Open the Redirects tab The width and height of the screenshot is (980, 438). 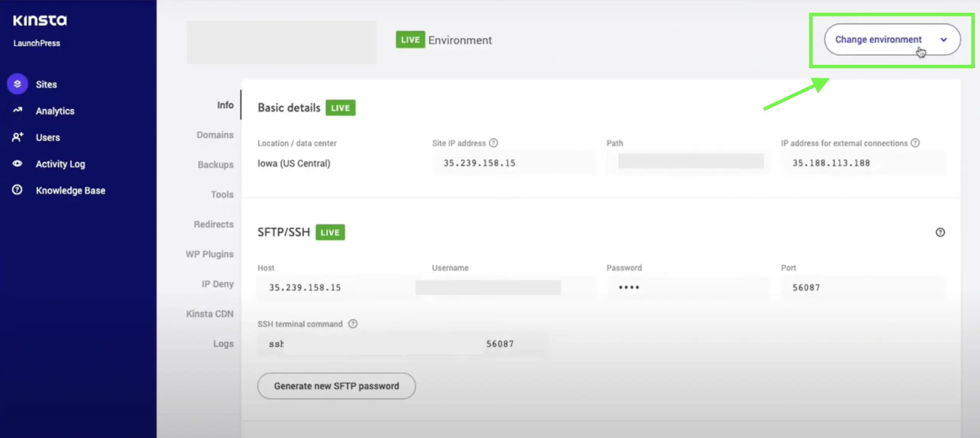(x=214, y=224)
